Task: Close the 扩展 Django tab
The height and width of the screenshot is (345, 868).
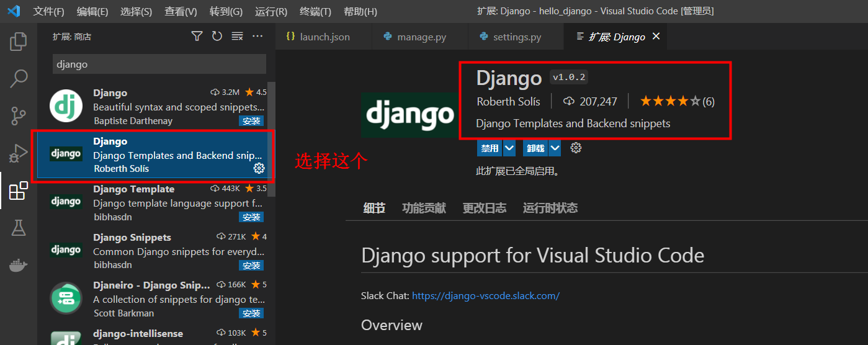Action: click(x=656, y=37)
